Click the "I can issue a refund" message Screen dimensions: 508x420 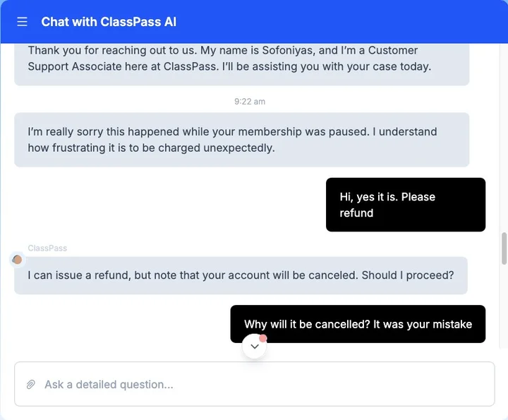(x=241, y=275)
